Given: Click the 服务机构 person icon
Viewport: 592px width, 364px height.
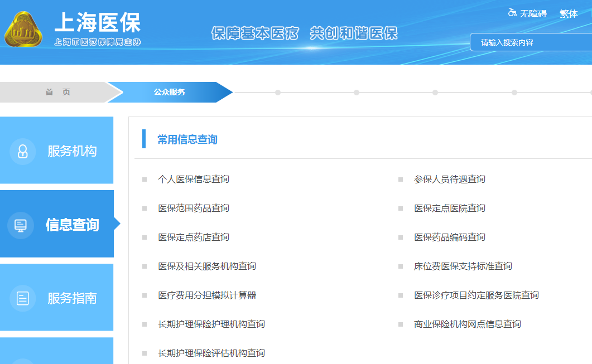Looking at the screenshot, I should click(23, 152).
